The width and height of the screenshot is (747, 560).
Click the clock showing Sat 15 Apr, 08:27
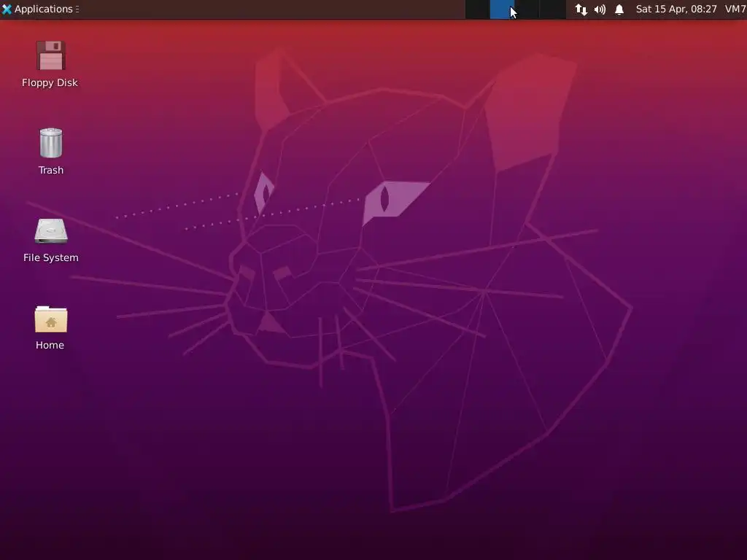tap(676, 9)
